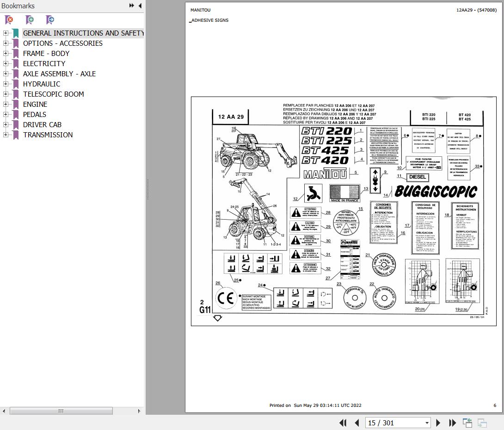Viewport: 504px width, 430px height.
Task: Click the bookmark go-to arrow icon
Action: tap(50, 20)
